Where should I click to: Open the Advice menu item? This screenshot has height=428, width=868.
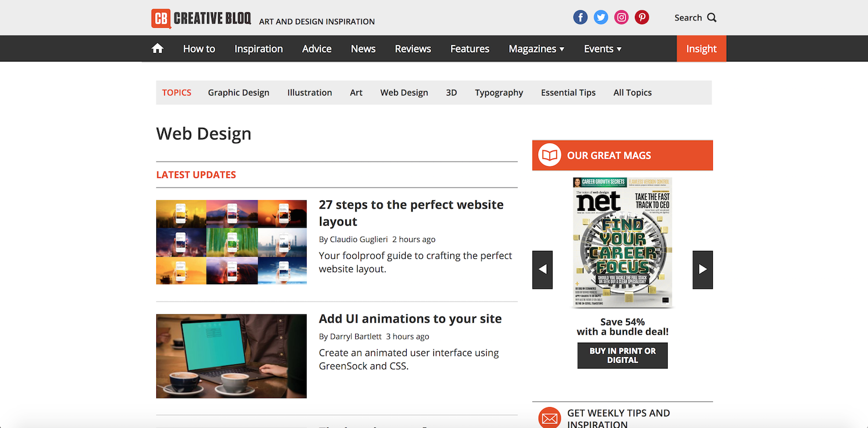coord(317,49)
